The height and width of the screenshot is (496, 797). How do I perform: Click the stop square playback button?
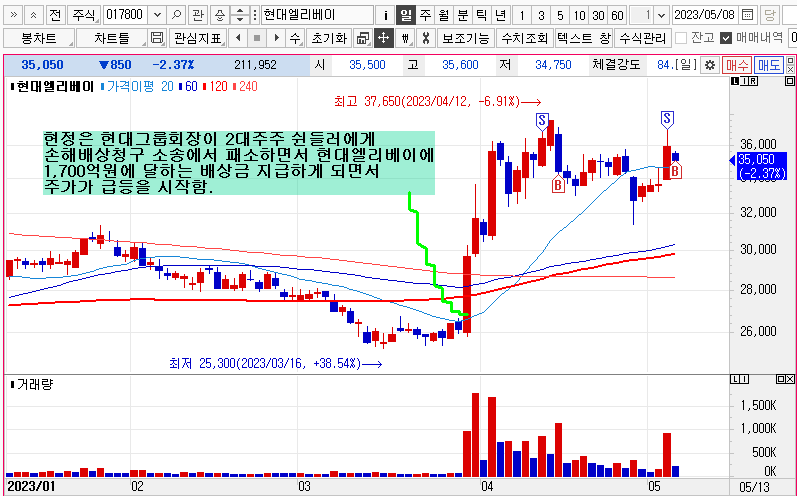tap(257, 38)
